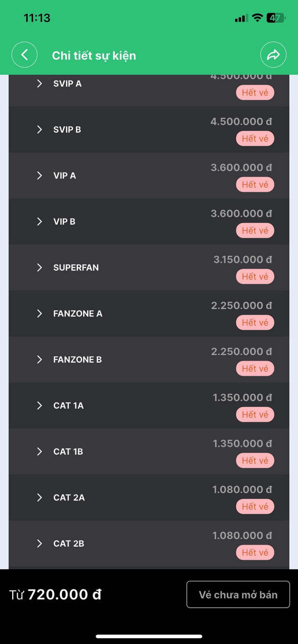Tap the Hết vé badge beside FANZONE B
The image size is (298, 644).
point(255,368)
